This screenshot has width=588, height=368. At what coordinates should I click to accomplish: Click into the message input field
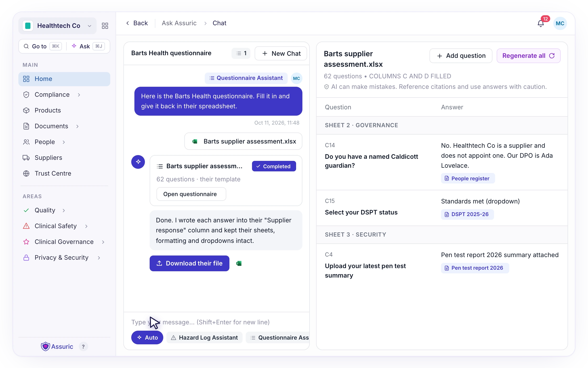point(217,322)
